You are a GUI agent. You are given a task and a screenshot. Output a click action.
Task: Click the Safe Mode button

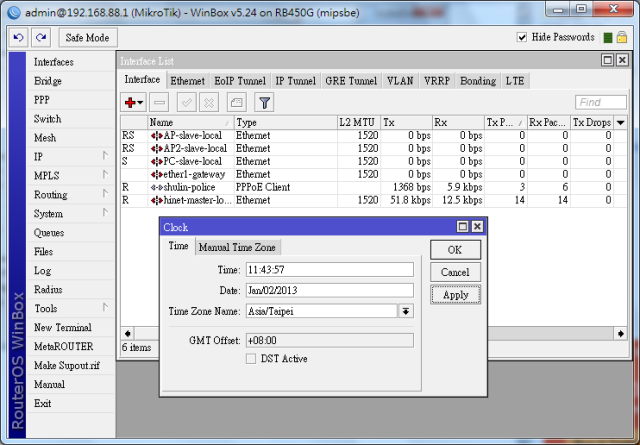point(88,38)
